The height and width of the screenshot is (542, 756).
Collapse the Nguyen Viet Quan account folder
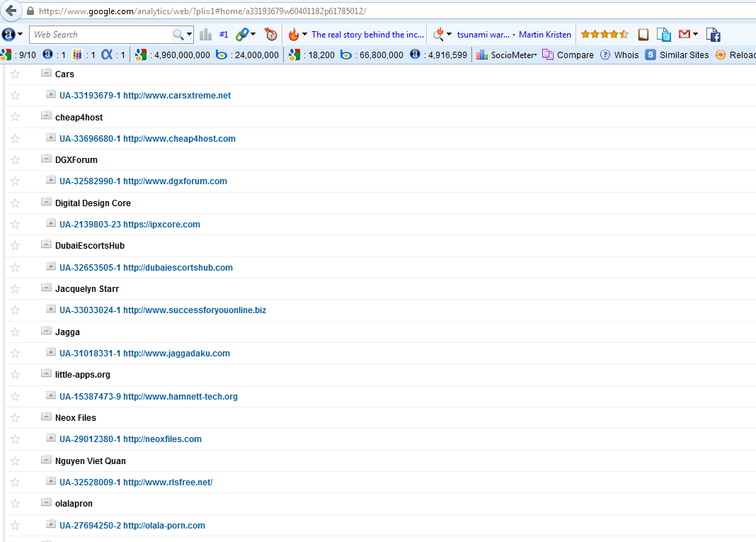click(46, 460)
